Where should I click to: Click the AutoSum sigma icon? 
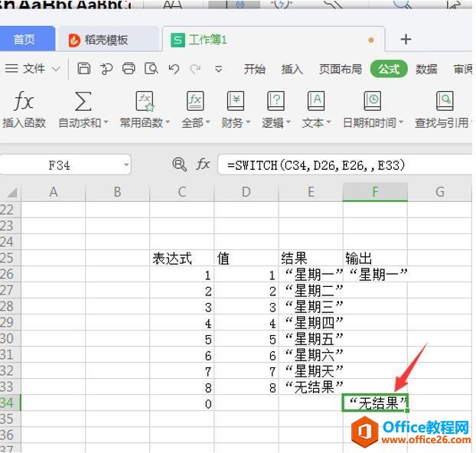(83, 101)
